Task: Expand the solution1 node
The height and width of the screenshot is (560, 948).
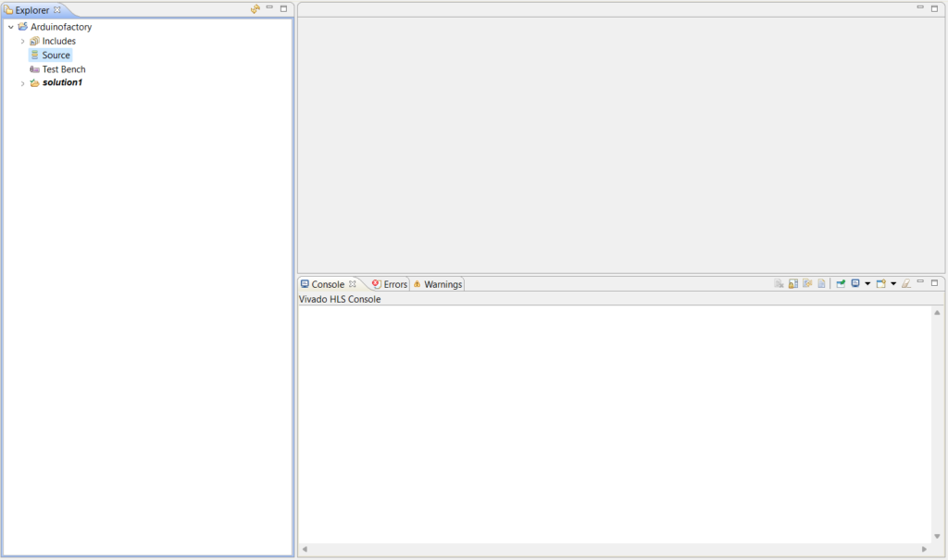Action: [x=22, y=83]
